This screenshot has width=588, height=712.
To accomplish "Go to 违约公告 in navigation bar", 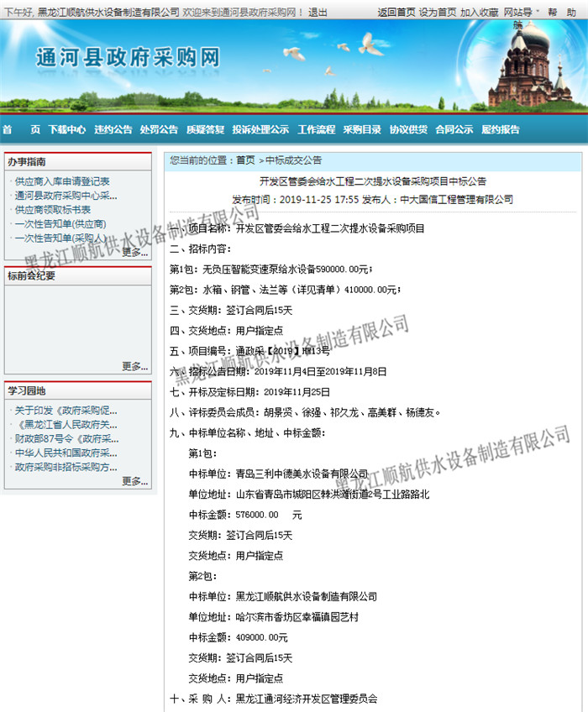I will pos(113,129).
